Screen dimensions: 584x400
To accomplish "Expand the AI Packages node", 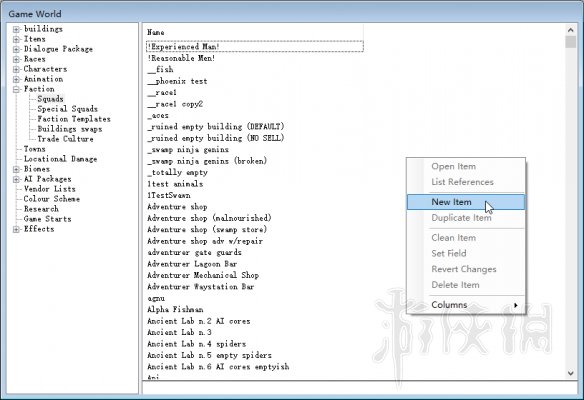I will coord(16,180).
